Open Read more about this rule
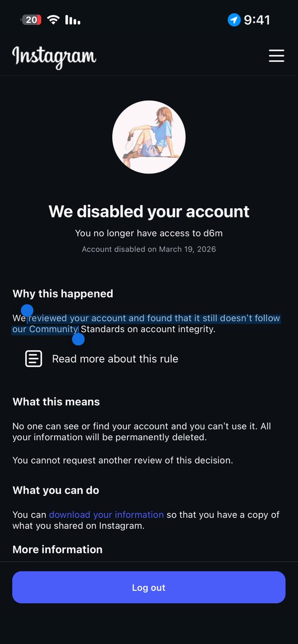 (115, 358)
